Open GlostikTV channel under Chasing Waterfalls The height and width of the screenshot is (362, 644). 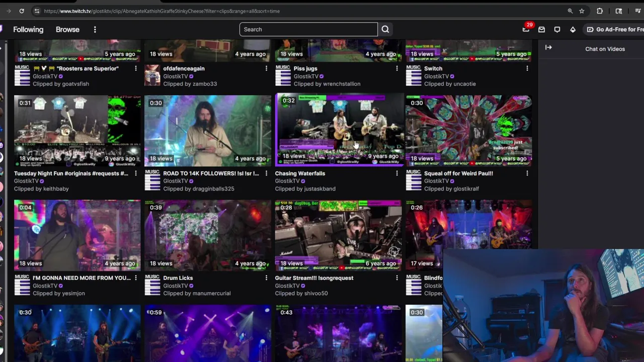coord(287,181)
